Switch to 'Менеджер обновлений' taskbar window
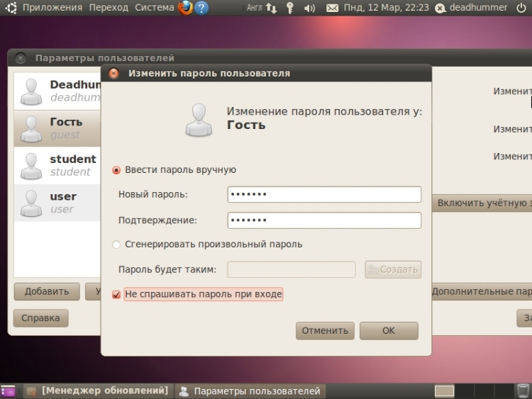Screen dimensions: 532x399 (x=98, y=390)
